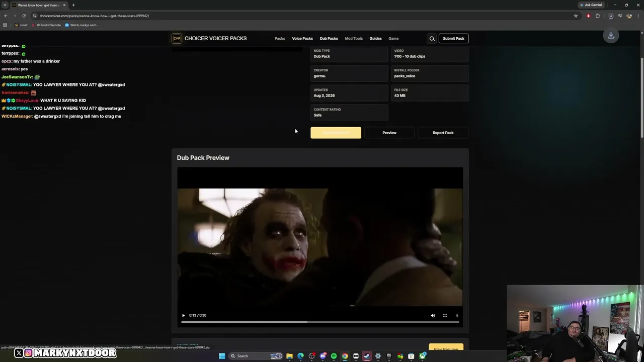Image resolution: width=644 pixels, height=362 pixels.
Task: Seek along the video progress bar
Action: pyautogui.click(x=320, y=322)
